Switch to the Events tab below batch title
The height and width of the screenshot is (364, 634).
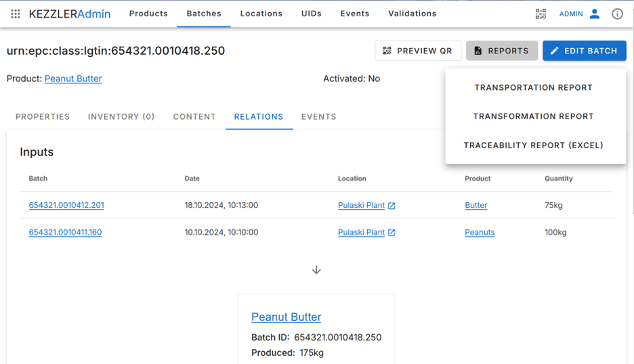318,116
